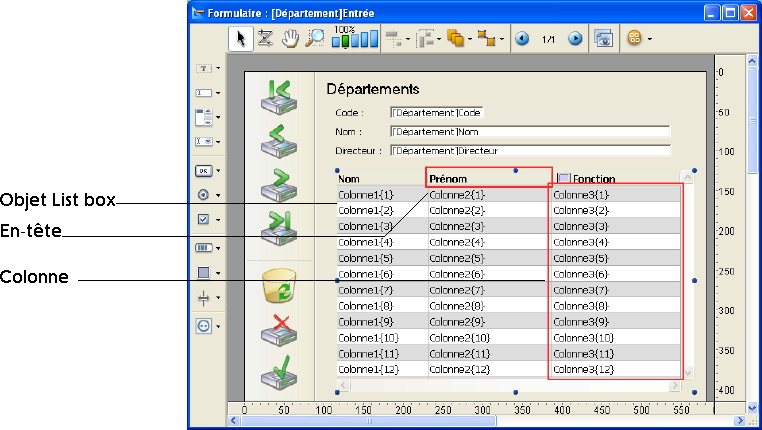The width and height of the screenshot is (762, 430).
Task: Click the entry order tool
Action: click(x=265, y=39)
